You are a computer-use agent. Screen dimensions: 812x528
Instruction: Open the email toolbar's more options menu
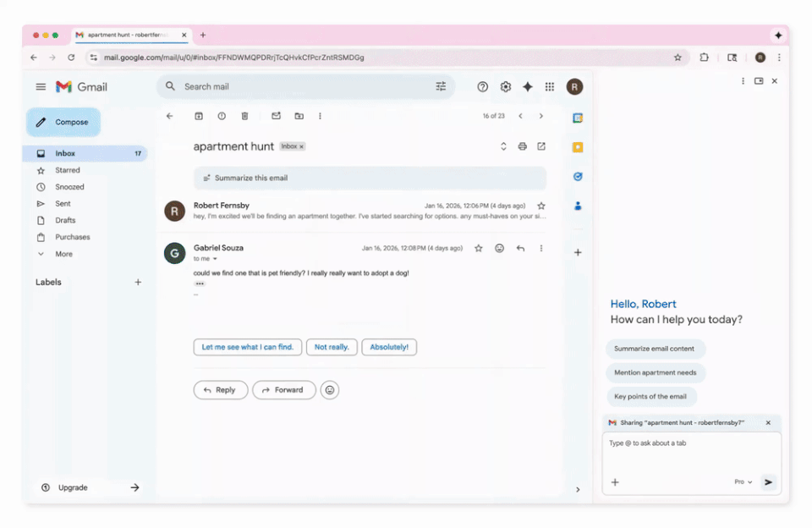click(320, 116)
